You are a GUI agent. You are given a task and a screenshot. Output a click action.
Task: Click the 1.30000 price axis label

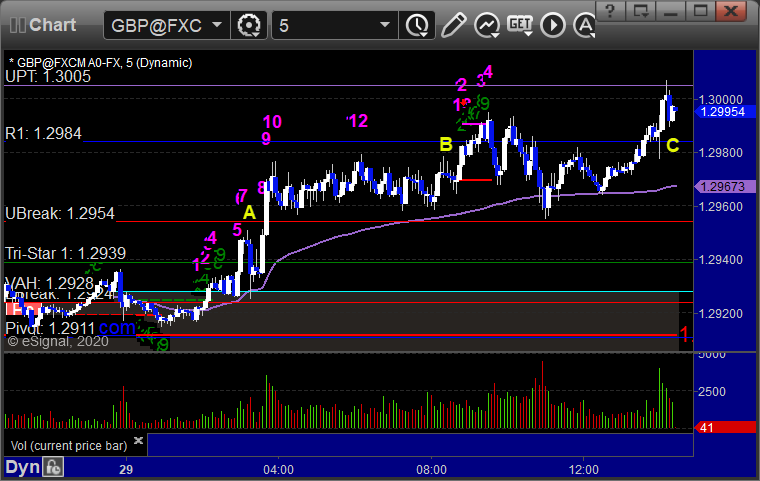[x=720, y=99]
